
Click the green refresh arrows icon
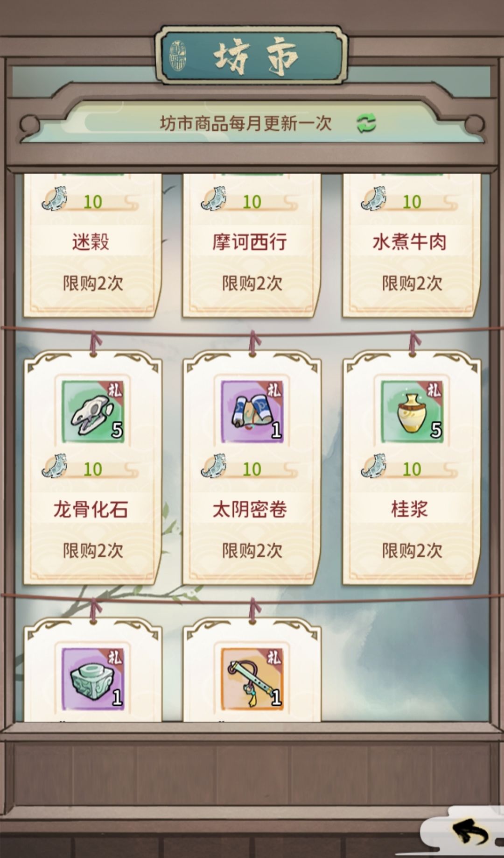(x=366, y=124)
